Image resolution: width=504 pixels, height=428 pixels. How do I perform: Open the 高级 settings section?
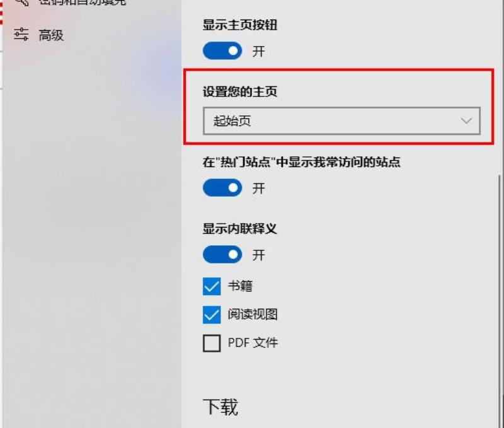38,35
